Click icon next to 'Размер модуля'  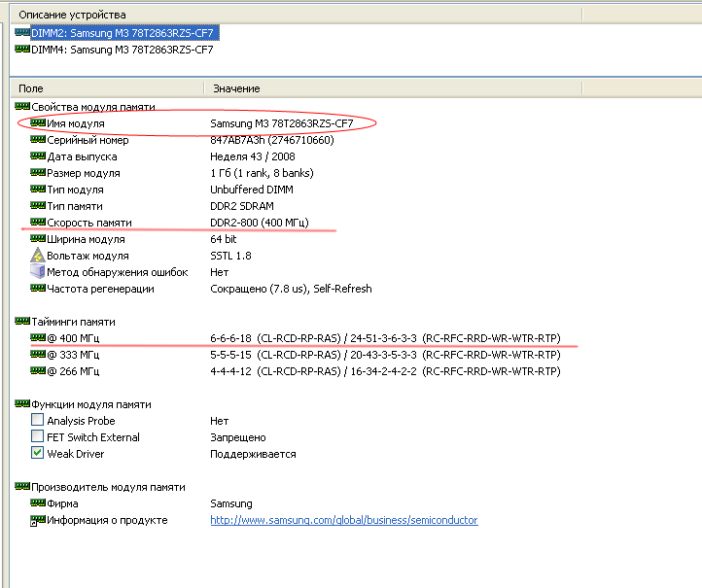[x=38, y=172]
